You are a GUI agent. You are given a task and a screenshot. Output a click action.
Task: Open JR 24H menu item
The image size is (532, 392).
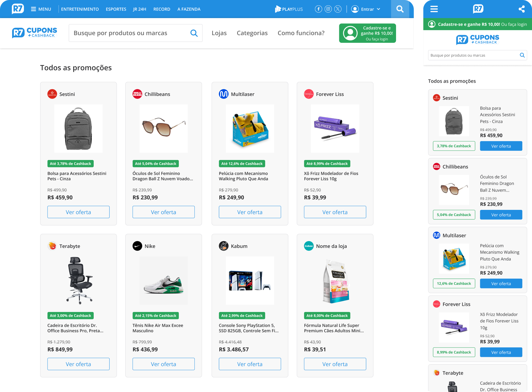[140, 9]
